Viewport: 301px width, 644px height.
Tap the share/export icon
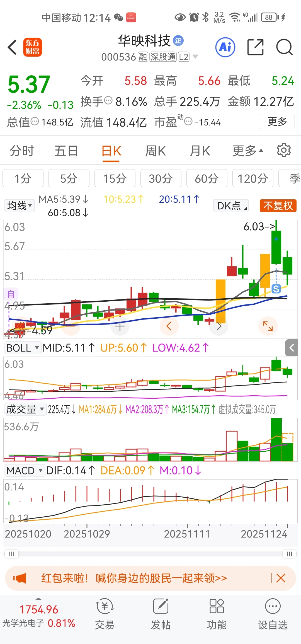click(255, 47)
